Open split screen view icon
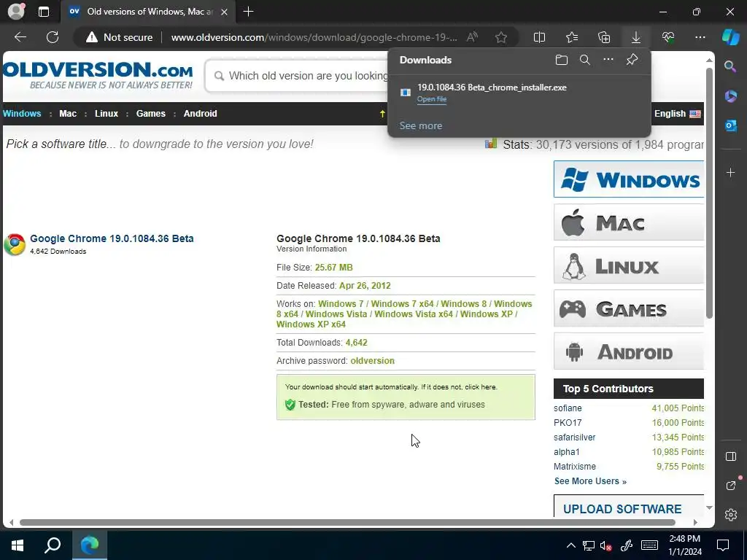Image resolution: width=747 pixels, height=560 pixels. [x=539, y=37]
